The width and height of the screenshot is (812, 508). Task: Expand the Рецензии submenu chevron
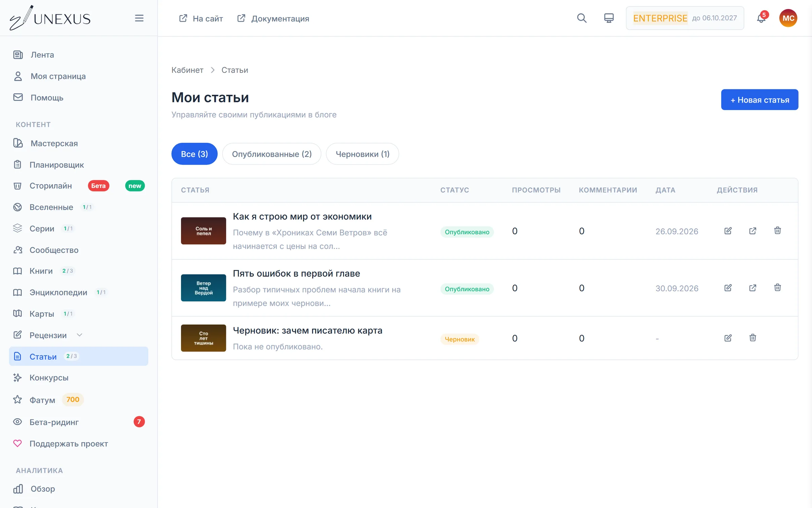click(80, 335)
